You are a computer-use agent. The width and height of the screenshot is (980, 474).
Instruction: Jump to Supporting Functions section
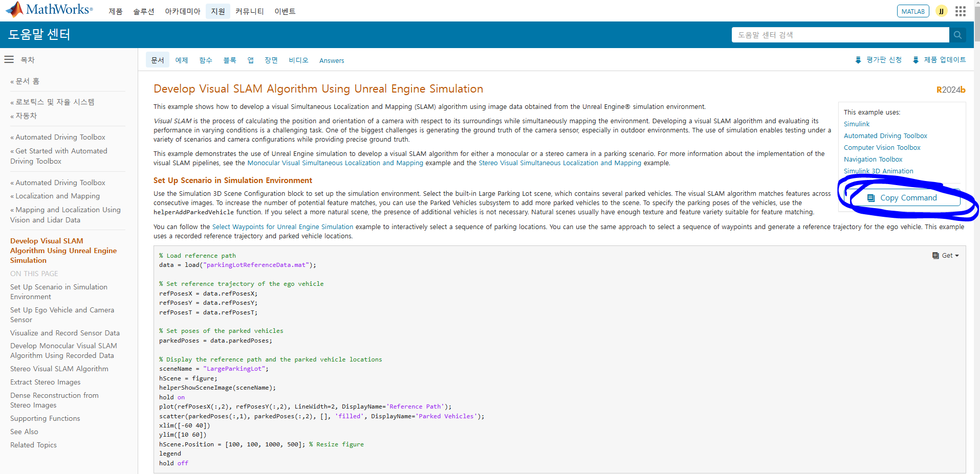click(x=45, y=419)
